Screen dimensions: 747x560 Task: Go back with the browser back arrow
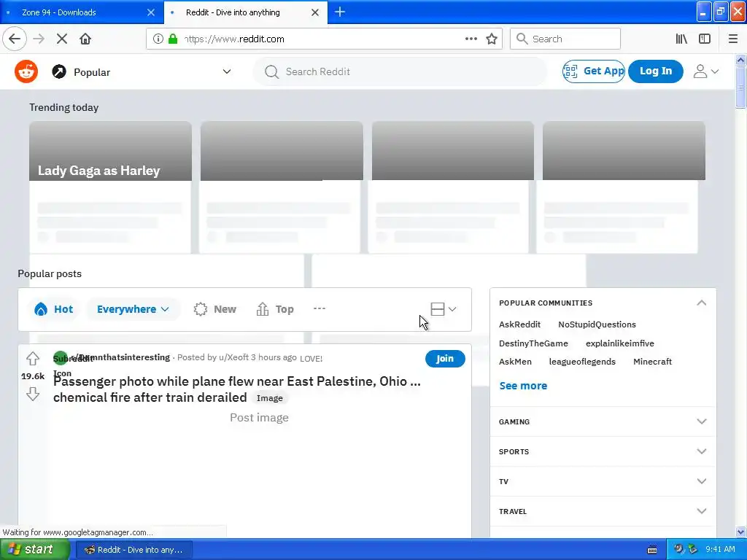pos(15,39)
